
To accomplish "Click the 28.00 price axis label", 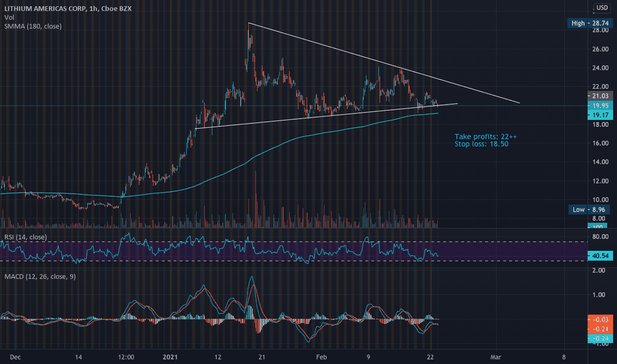I will pos(600,30).
